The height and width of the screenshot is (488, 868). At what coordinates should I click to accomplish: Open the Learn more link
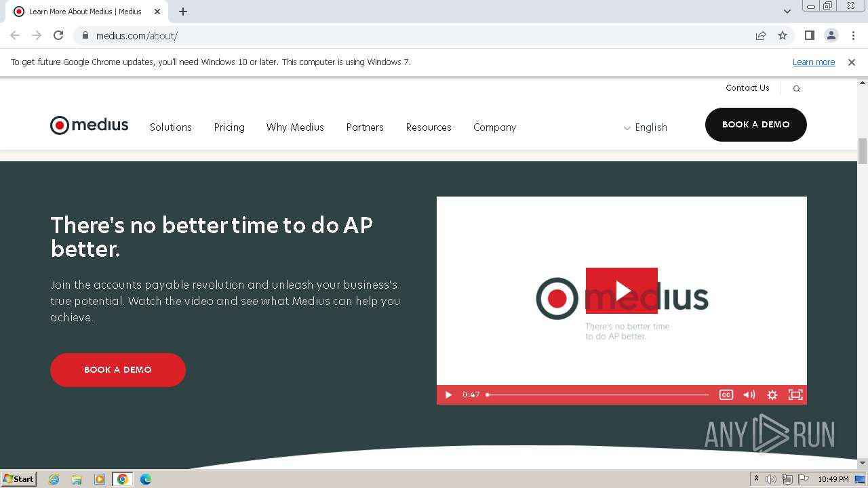pyautogui.click(x=814, y=62)
